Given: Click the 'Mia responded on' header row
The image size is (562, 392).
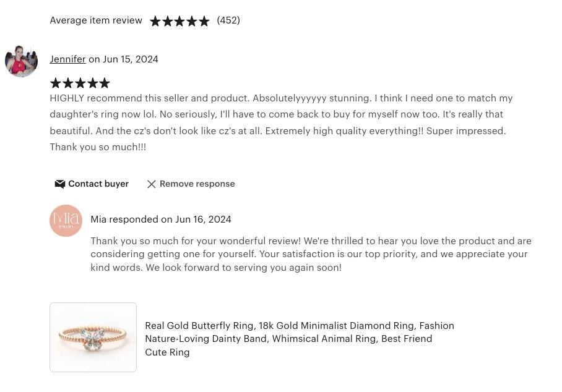Looking at the screenshot, I should (x=161, y=219).
